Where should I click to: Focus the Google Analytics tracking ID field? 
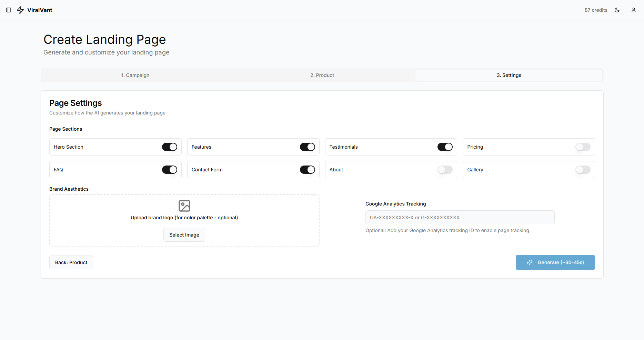tap(460, 217)
